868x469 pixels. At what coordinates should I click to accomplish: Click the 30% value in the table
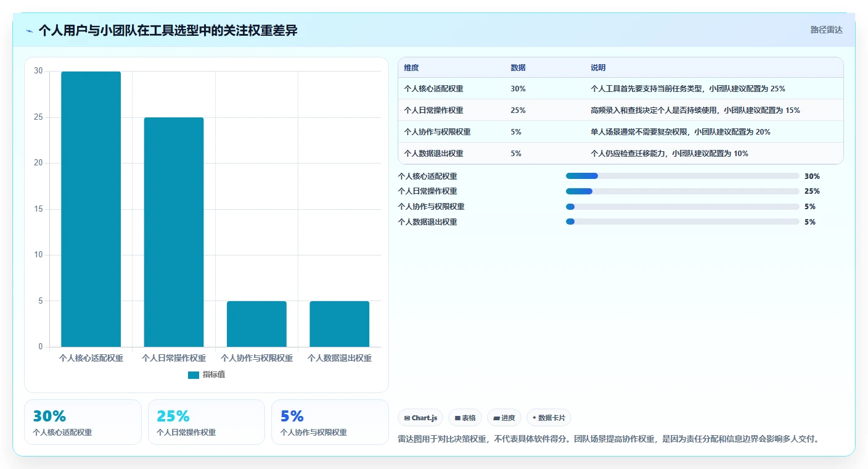coord(518,89)
